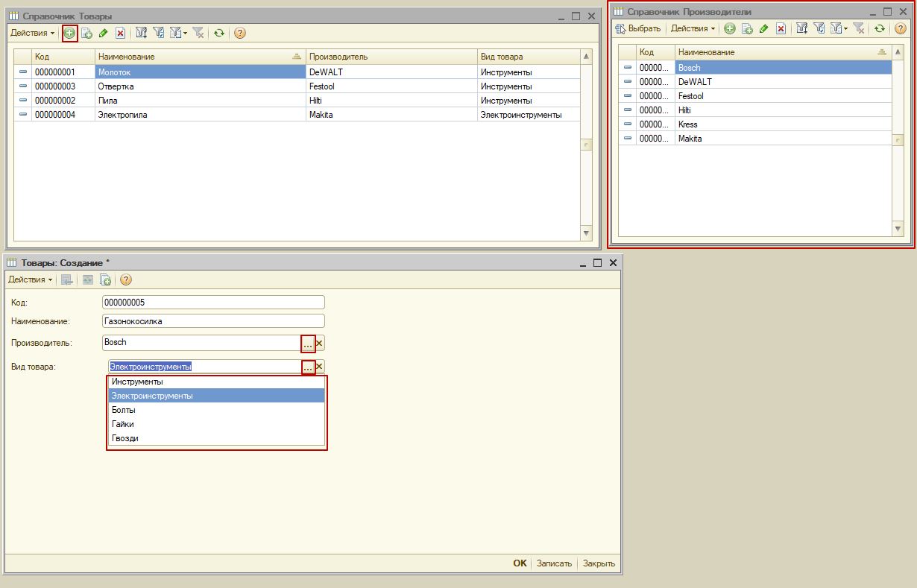Mark for deletion icon in Производители toolbar

coord(781,28)
